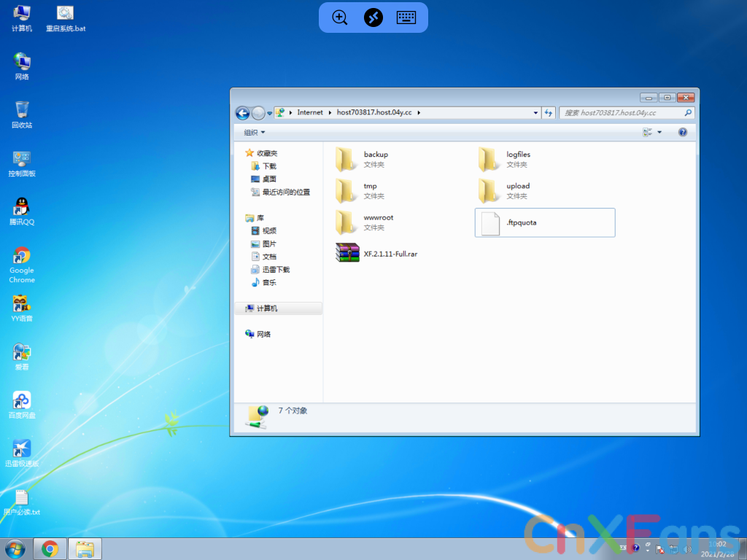Viewport: 747px width, 560px height.
Task: Select 收藏夹 in navigation pane
Action: pyautogui.click(x=261, y=153)
